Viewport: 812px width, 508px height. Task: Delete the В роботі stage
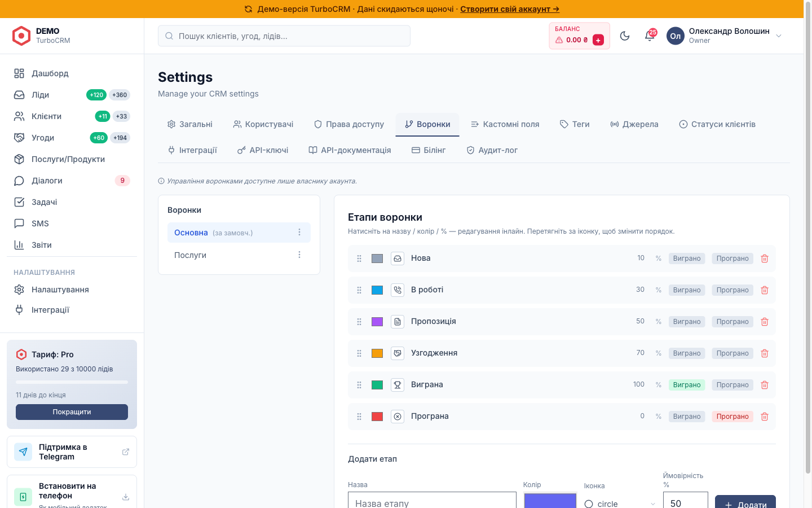click(765, 290)
